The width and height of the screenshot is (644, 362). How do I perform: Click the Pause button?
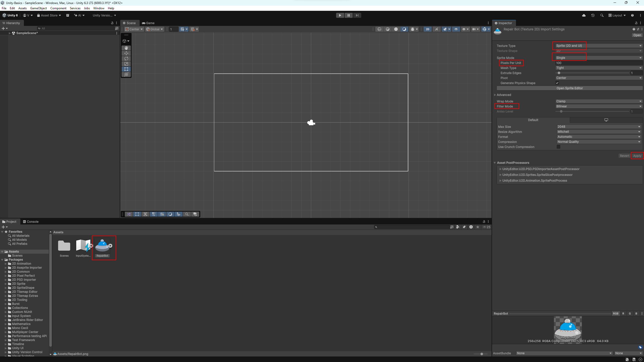tap(348, 15)
